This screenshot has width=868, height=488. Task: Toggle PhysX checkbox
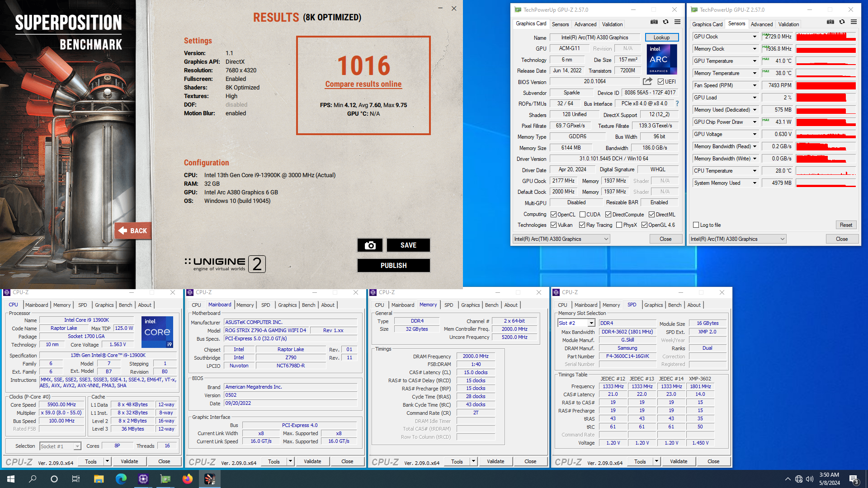tap(619, 225)
